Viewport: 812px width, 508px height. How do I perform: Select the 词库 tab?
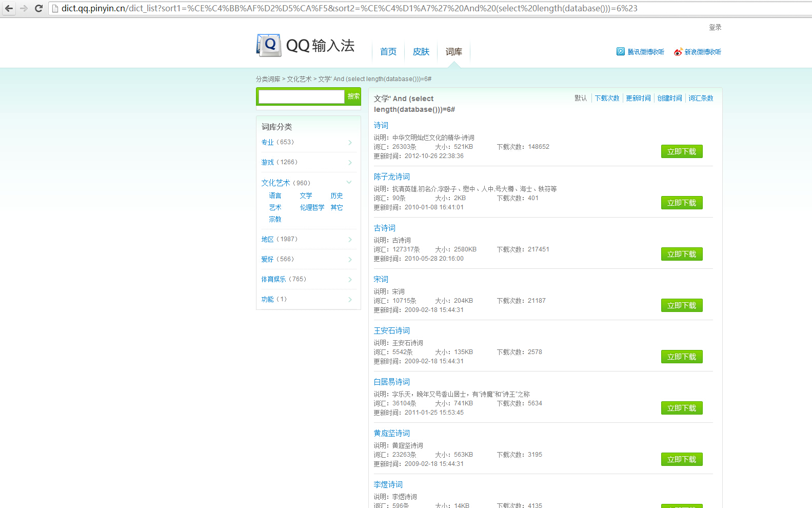click(454, 52)
